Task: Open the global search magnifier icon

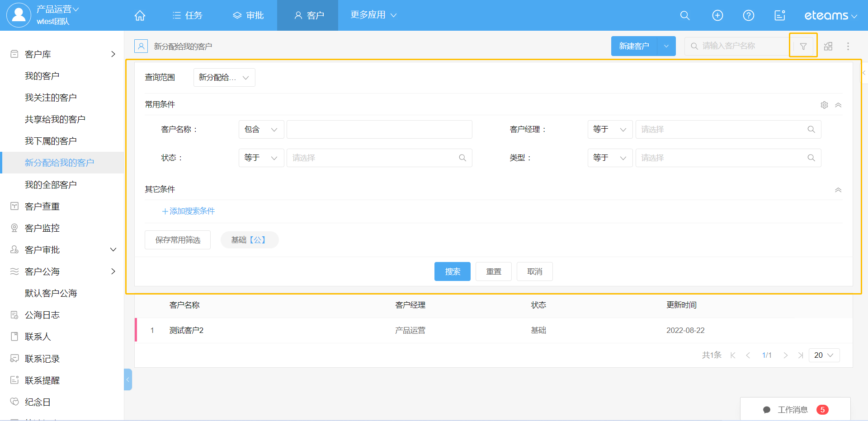Action: pos(685,15)
